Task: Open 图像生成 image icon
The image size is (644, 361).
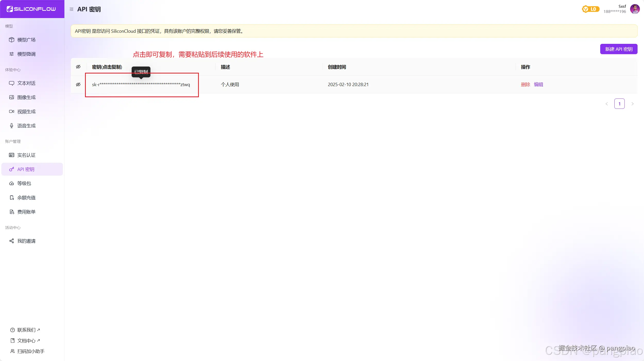Action: [12, 97]
